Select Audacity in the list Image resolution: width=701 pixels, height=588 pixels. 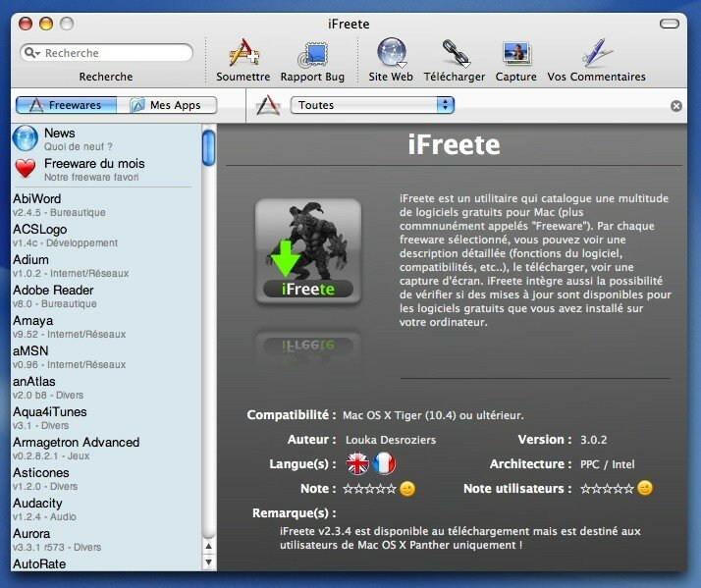click(x=106, y=509)
